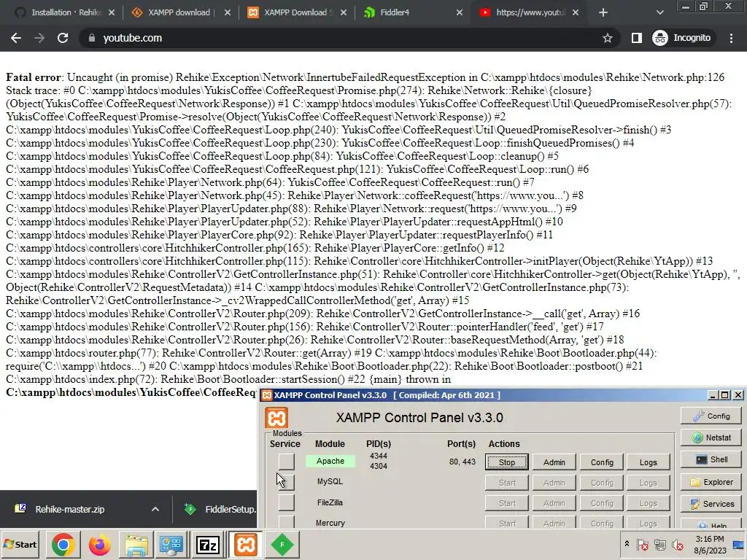Open the MySQL Logs menu

[x=648, y=483]
